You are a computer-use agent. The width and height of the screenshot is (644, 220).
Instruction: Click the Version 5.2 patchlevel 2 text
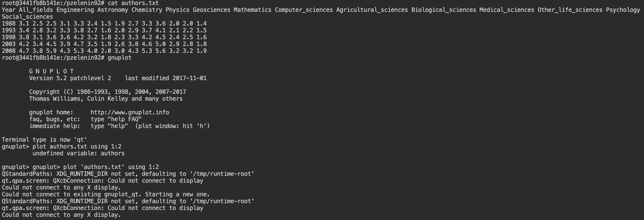[x=70, y=78]
